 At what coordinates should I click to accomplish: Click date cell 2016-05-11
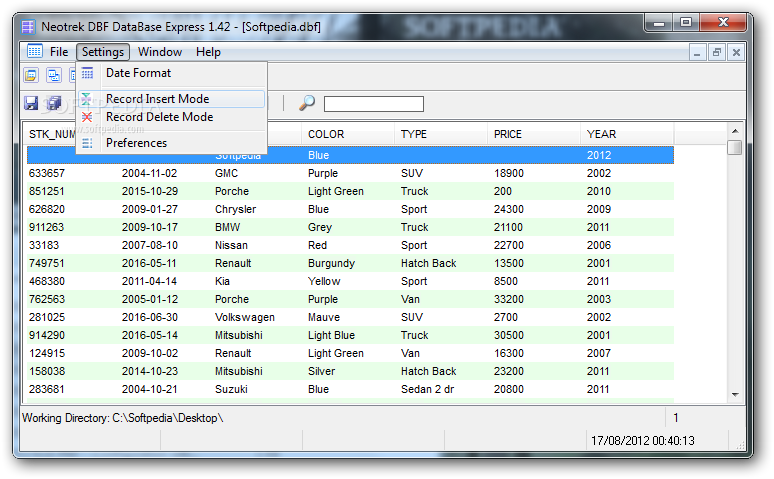pyautogui.click(x=149, y=263)
